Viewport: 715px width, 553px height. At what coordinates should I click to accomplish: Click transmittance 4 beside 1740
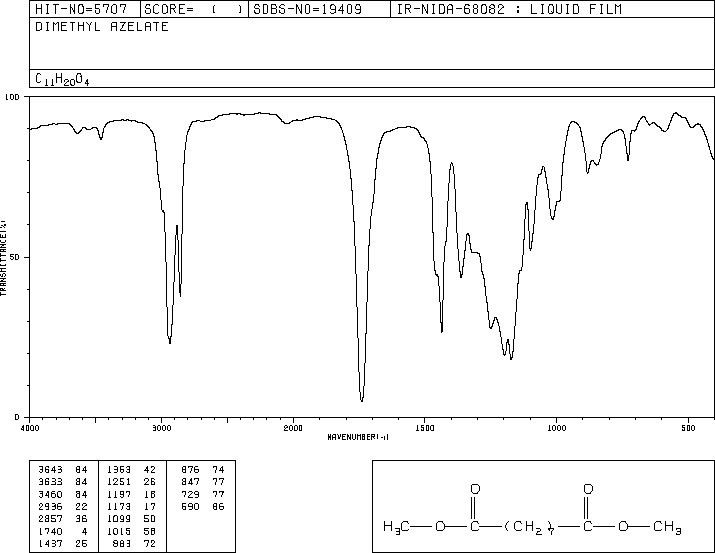(x=84, y=531)
